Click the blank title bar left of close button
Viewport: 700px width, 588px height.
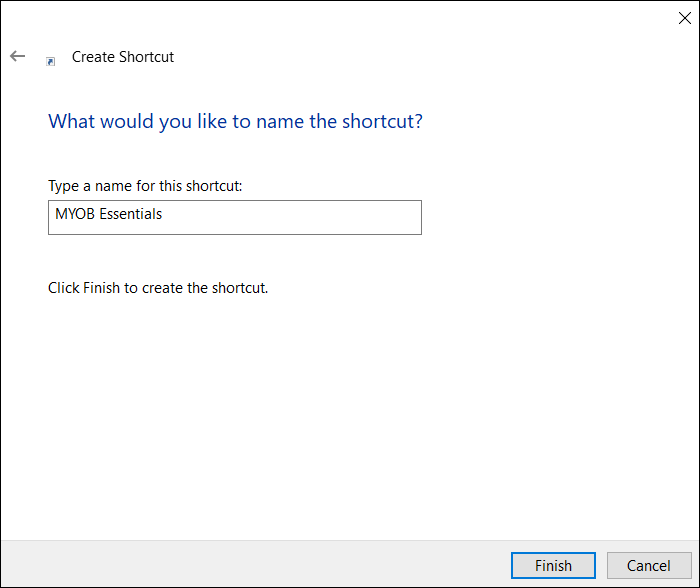(350, 18)
